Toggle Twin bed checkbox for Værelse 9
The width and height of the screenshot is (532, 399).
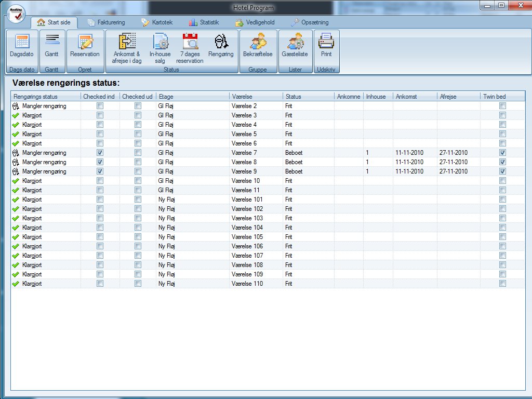coord(502,171)
